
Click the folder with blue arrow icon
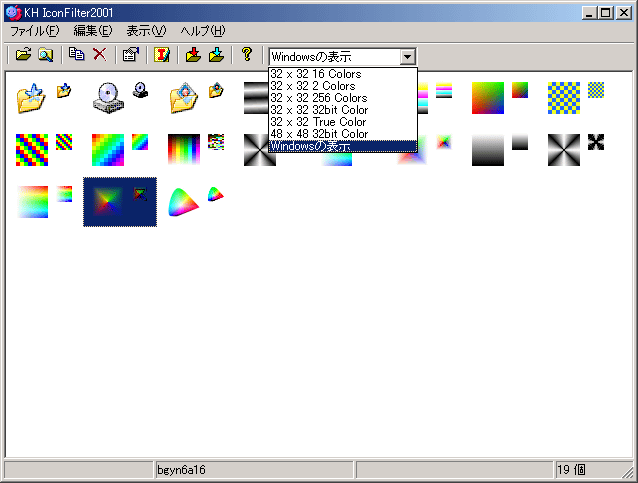tap(216, 55)
